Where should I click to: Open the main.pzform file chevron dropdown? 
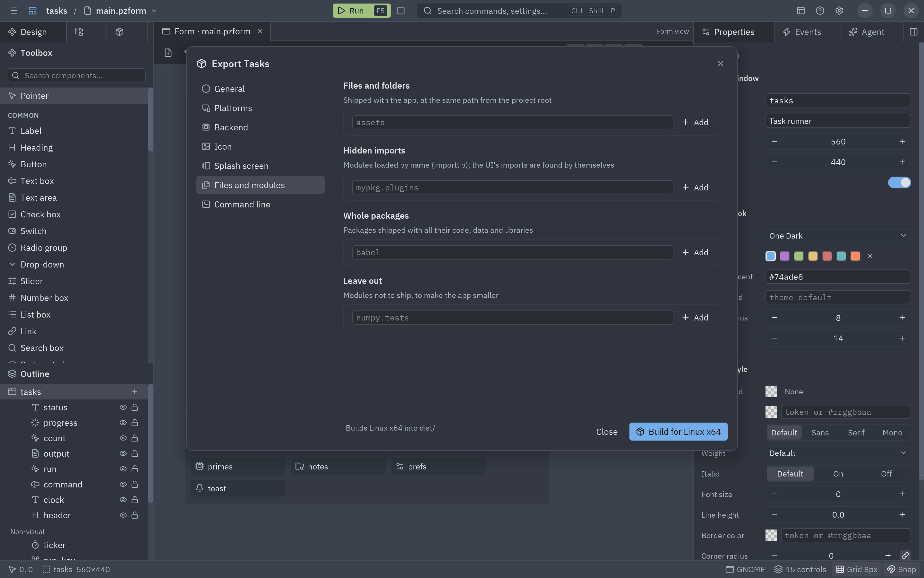click(154, 11)
